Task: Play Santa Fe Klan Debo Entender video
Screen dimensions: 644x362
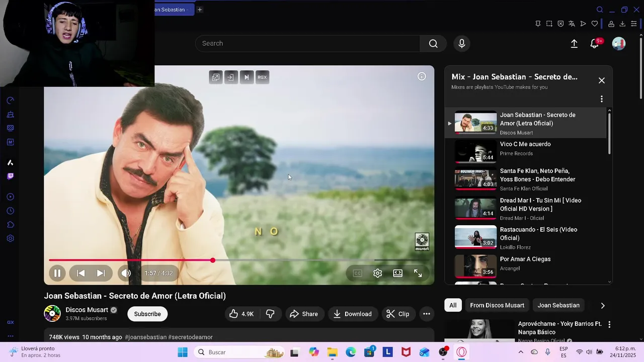Action: (x=525, y=179)
